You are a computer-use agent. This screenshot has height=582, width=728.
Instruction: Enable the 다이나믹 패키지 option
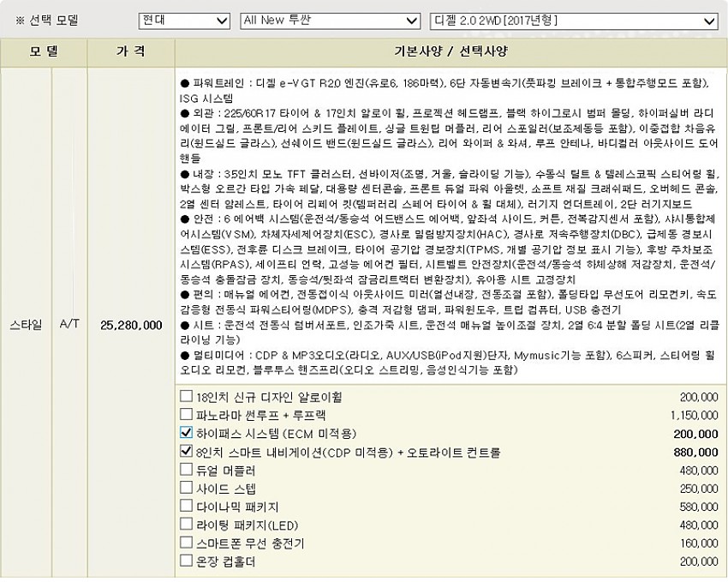pos(187,506)
